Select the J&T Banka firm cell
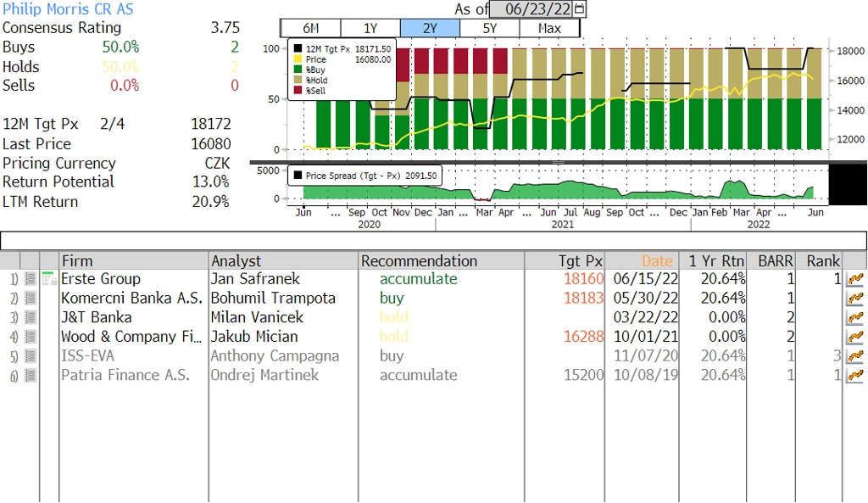 (x=97, y=317)
